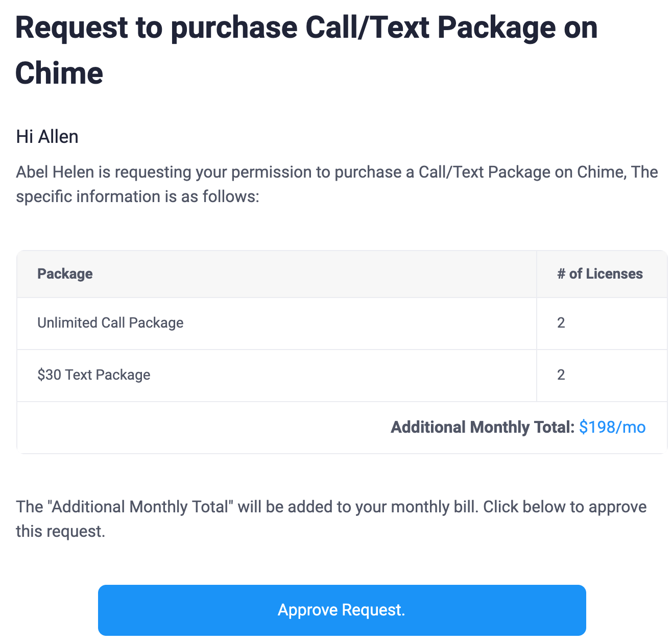
Task: Click the Hi Allen greeting
Action: coord(47,137)
